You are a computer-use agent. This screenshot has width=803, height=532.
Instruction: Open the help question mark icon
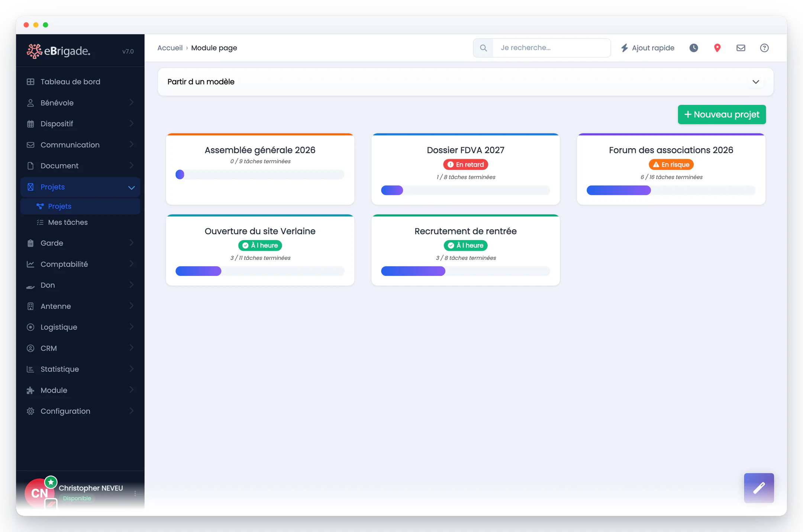point(764,48)
